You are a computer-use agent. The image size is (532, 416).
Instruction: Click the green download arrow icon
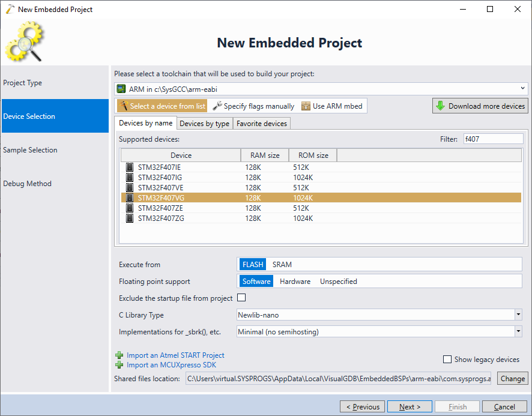click(x=440, y=106)
